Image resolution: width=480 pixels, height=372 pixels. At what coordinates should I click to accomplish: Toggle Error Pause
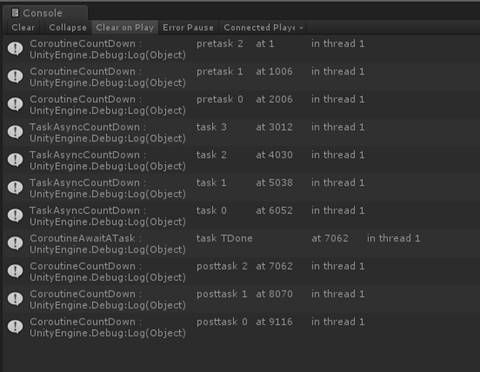coord(188,28)
